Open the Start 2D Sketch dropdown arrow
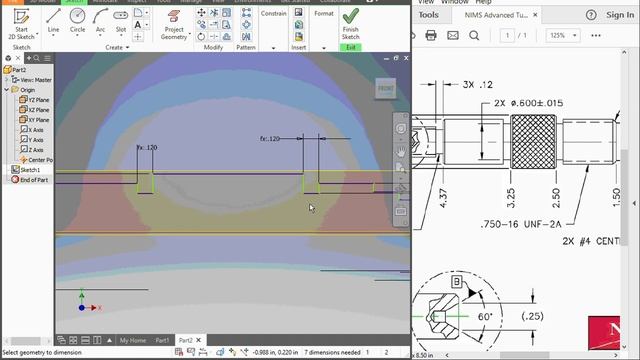 37,33
